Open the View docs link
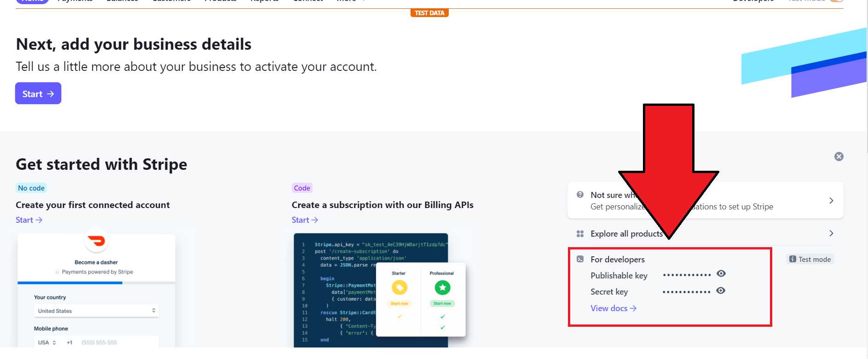Viewport: 868px width, 359px height. tap(613, 308)
